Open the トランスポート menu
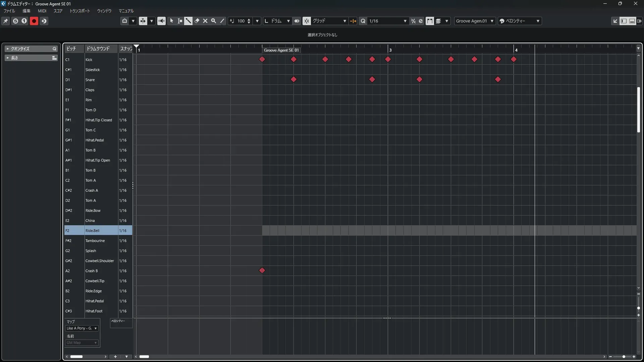Screen dimensions: 644x362 click(x=79, y=11)
